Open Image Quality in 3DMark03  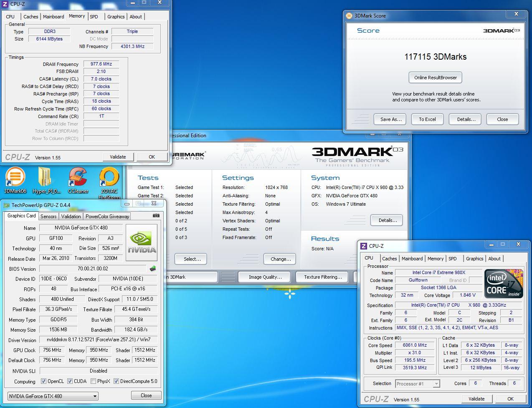[x=265, y=277]
